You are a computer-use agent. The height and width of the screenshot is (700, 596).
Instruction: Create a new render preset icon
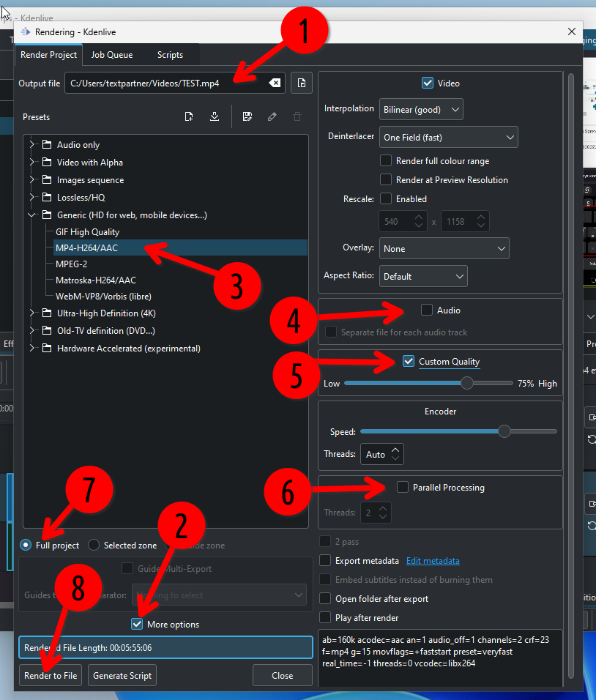[189, 117]
